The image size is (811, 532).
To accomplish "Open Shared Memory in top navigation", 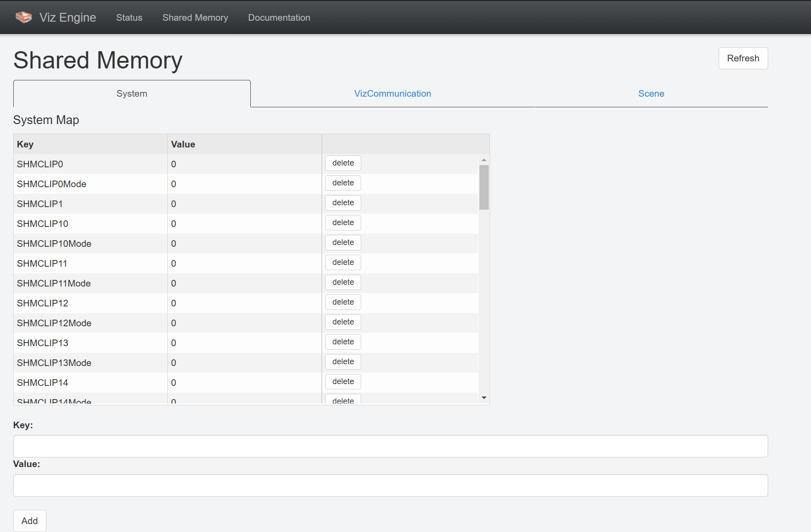I will [x=195, y=18].
